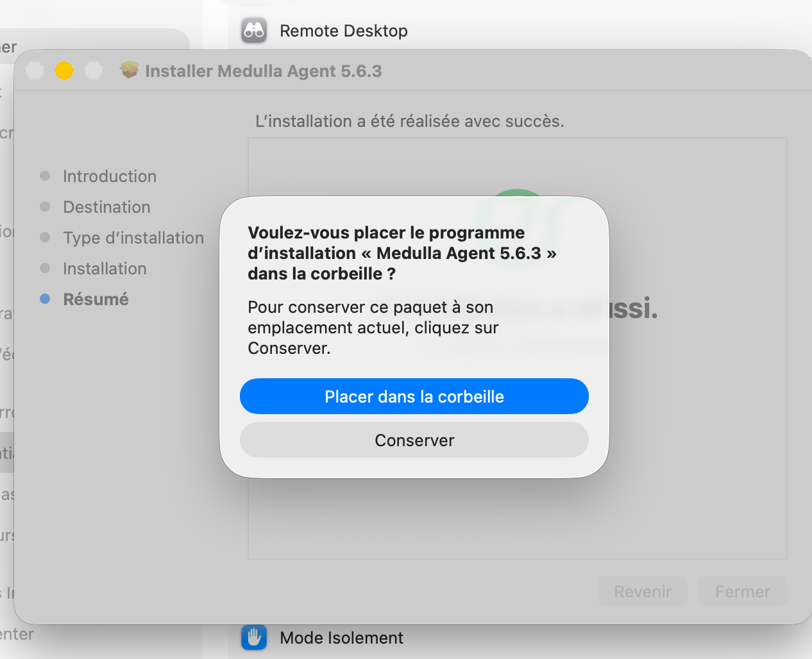This screenshot has height=659, width=812.
Task: Click the Revenir button
Action: (642, 591)
